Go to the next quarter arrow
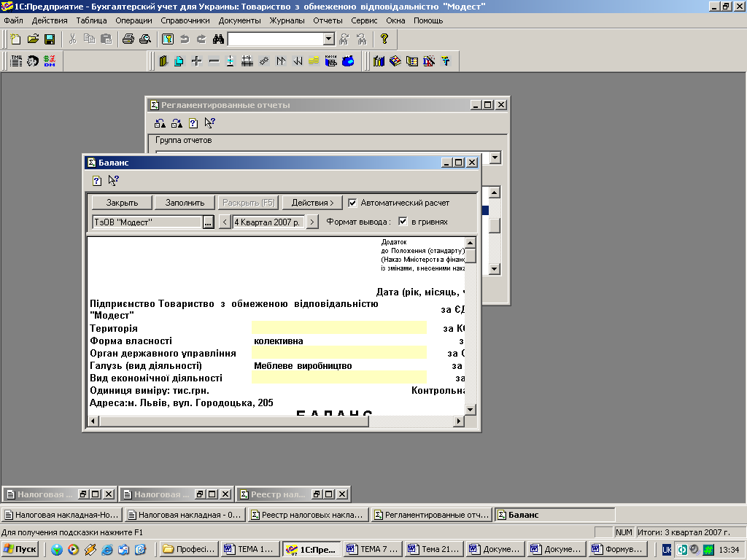The width and height of the screenshot is (747, 560). point(312,222)
